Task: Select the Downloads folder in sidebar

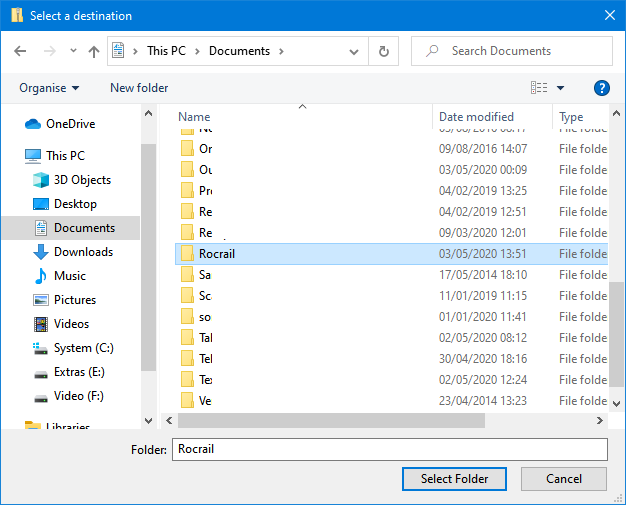Action: 83,252
